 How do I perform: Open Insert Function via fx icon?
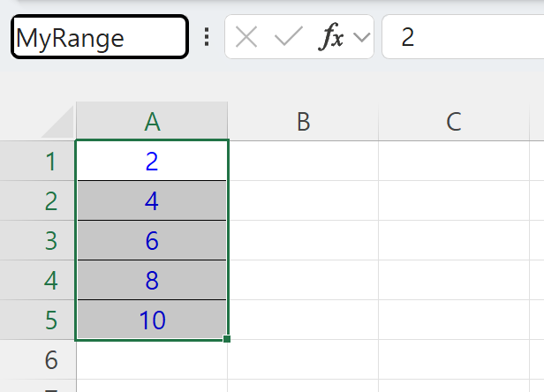pos(331,36)
